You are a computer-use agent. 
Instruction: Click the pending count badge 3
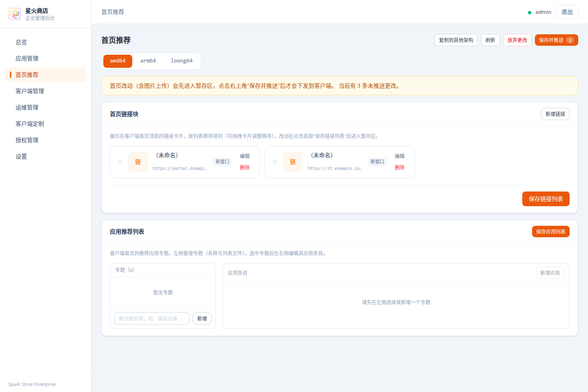[x=570, y=40]
